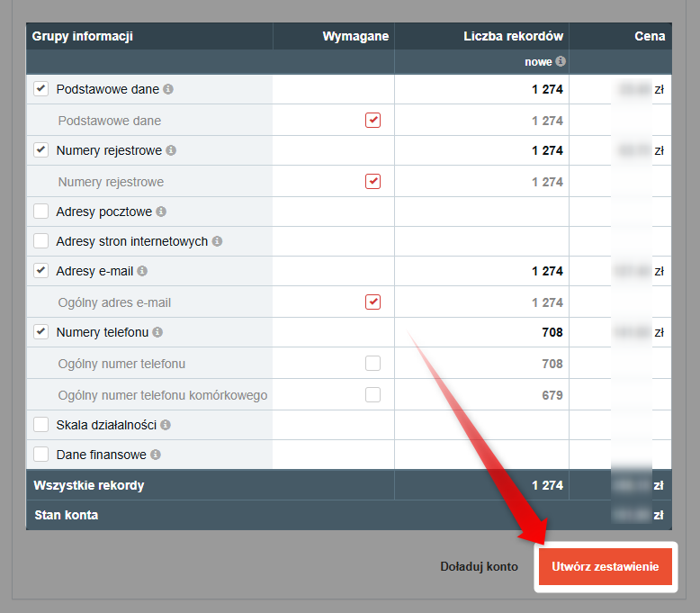Image resolution: width=700 pixels, height=613 pixels.
Task: Click the Liczba rekordów column header
Action: (x=513, y=36)
